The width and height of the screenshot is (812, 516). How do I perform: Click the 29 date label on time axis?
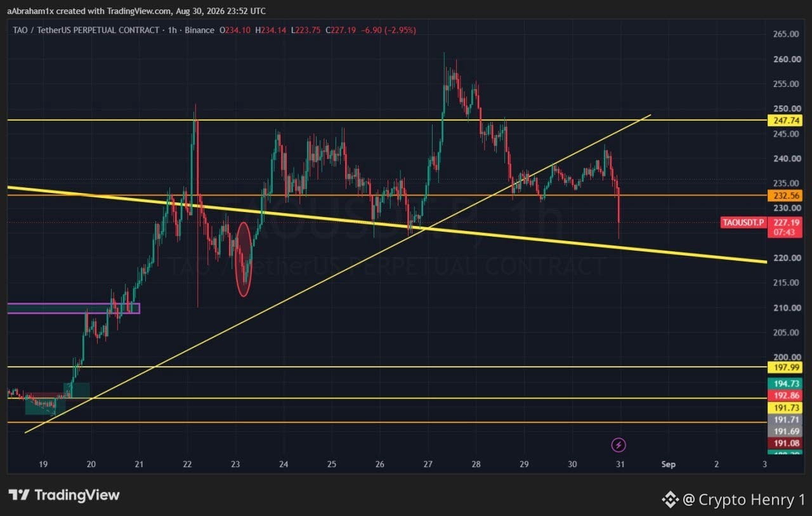click(525, 465)
